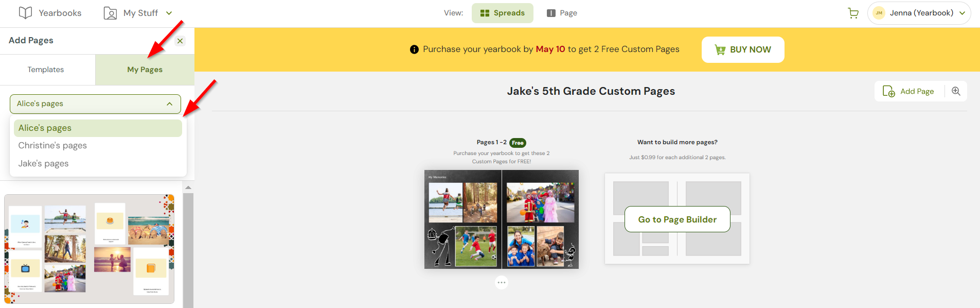Screen dimensions: 980x308
Task: Click the scrollbar up arrow in the panel
Action: click(188, 187)
